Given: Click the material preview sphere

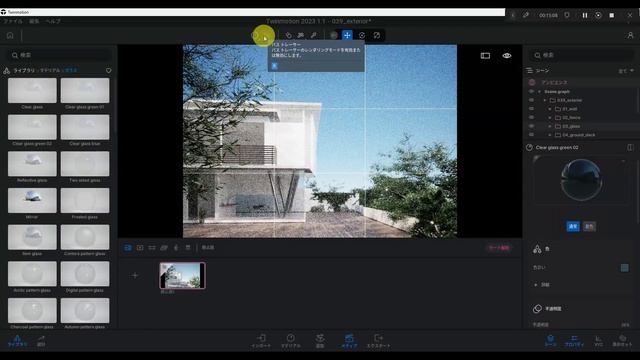Looking at the screenshot, I should click(581, 180).
